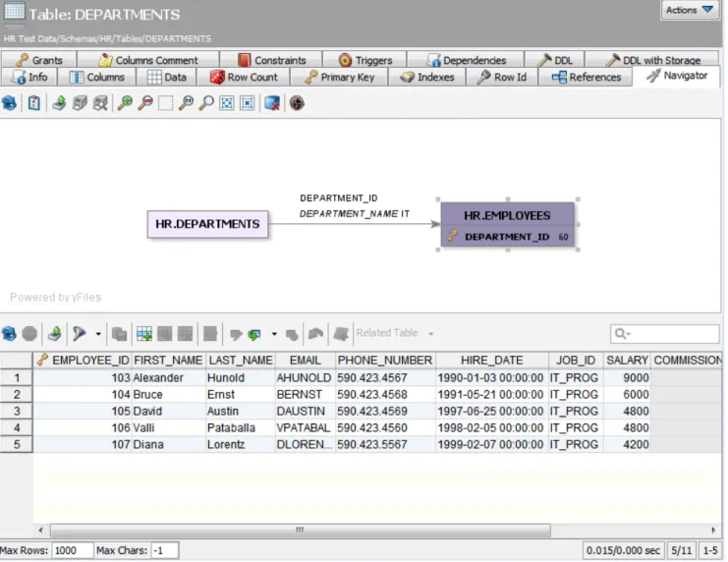This screenshot has width=728, height=562.
Task: Expand the dropdown arrow beside the green navigate icon
Action: coord(274,334)
